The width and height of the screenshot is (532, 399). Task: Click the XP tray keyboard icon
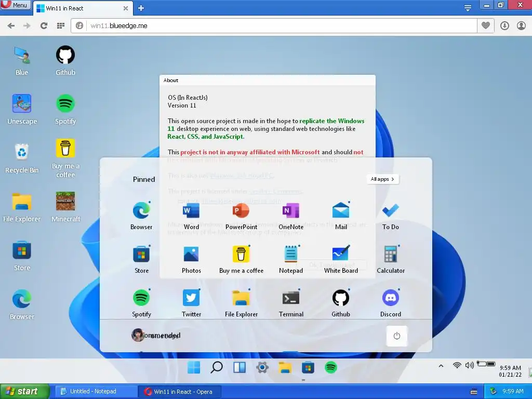pos(474,392)
